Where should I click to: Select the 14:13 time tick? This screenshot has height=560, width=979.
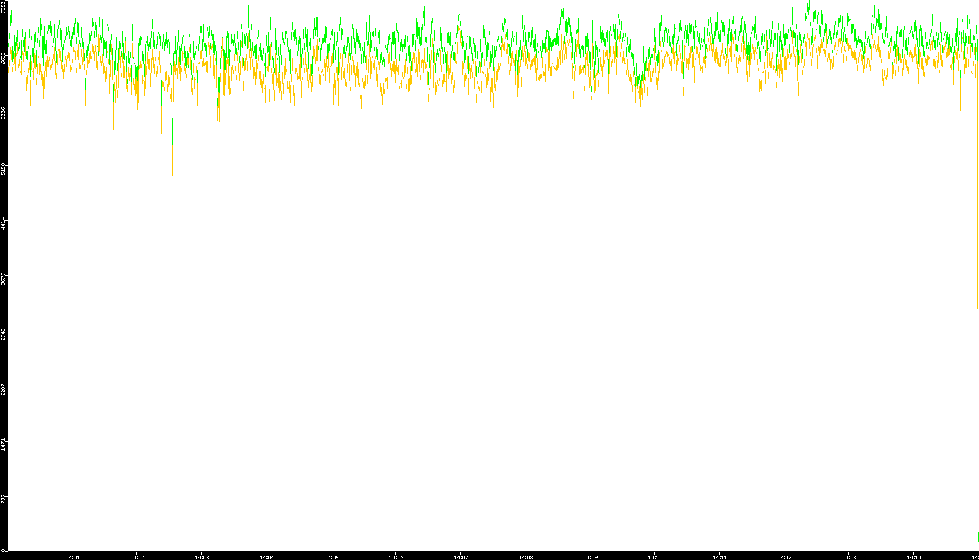coord(849,557)
